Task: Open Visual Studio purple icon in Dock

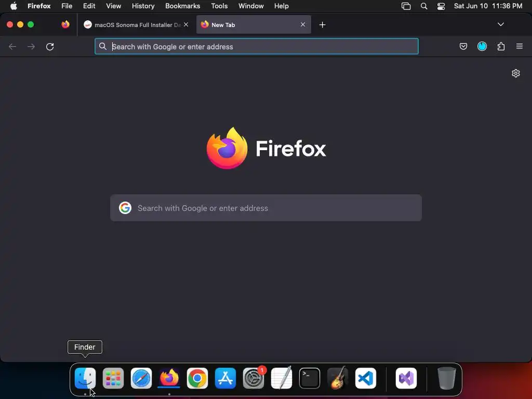Action: click(x=406, y=378)
